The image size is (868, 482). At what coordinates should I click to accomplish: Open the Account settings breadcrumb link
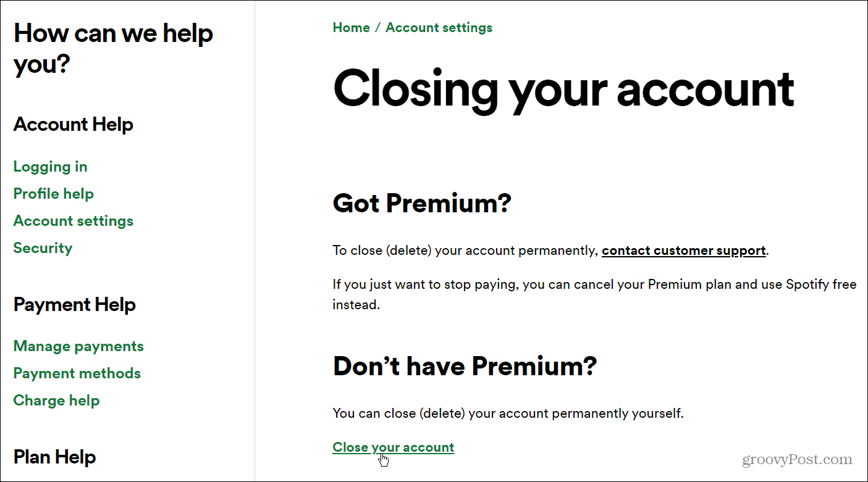click(439, 27)
